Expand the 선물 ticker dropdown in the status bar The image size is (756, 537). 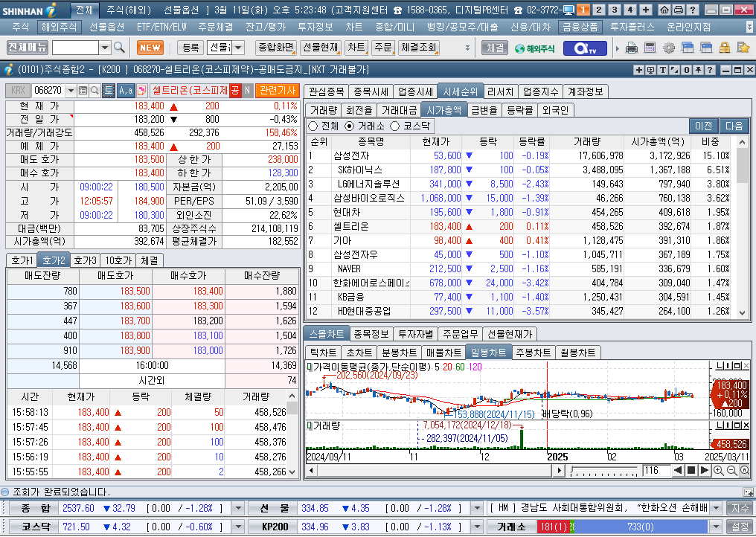click(x=476, y=508)
